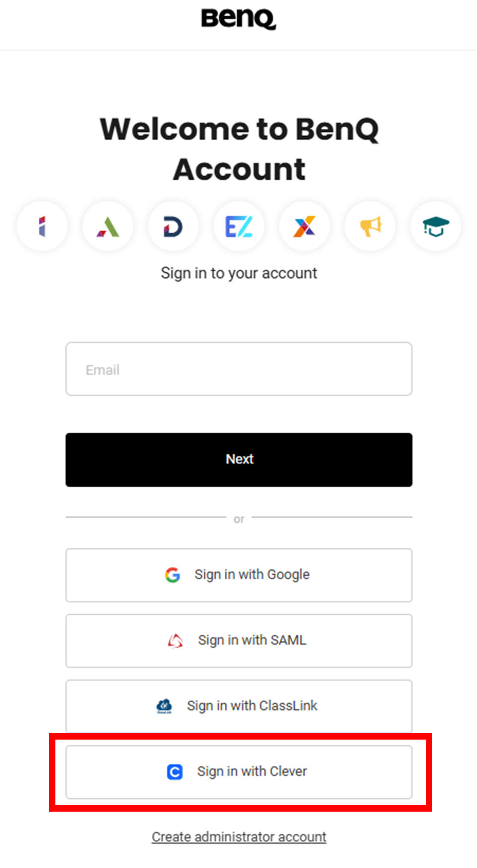Click the blue ClassLink cloud logo

point(164,706)
